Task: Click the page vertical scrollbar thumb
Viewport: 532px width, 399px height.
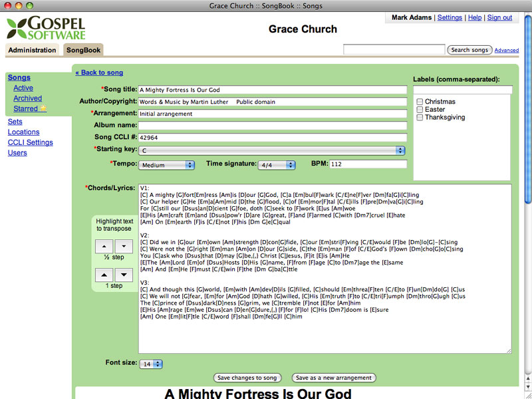Action: (528, 108)
